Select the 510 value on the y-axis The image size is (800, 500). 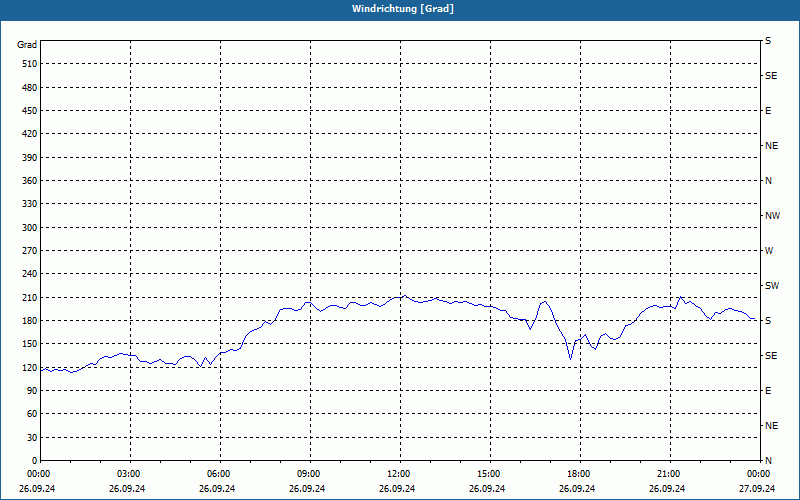pyautogui.click(x=30, y=64)
